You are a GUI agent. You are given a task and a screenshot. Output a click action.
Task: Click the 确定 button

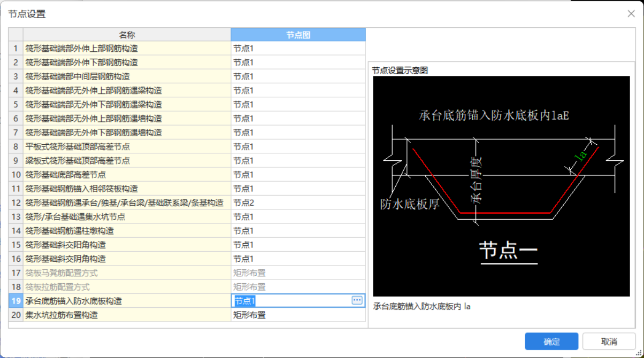[551, 341]
